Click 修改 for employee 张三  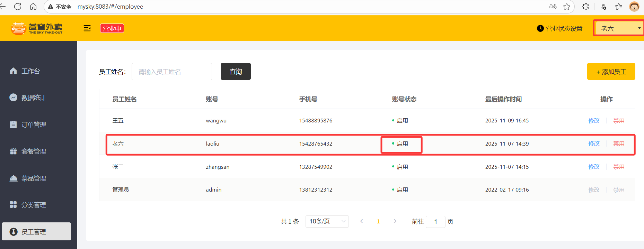594,167
